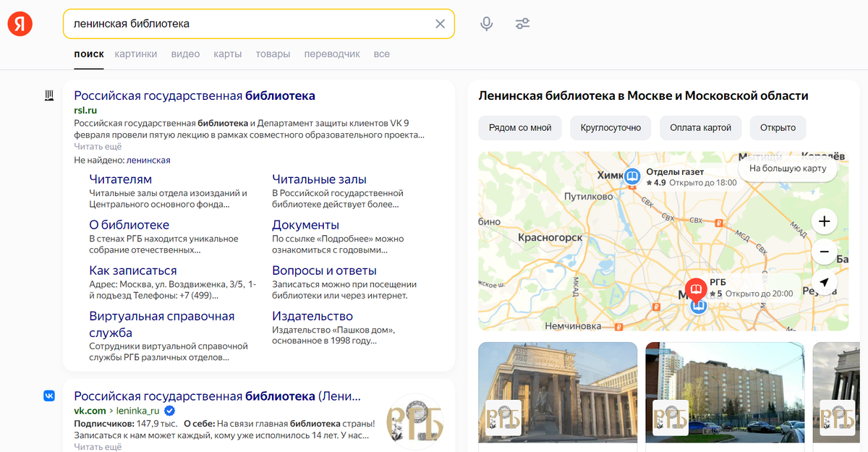Image resolution: width=868 pixels, height=452 pixels.
Task: Open the VK result Российская государственная библиотека title
Action: click(217, 396)
